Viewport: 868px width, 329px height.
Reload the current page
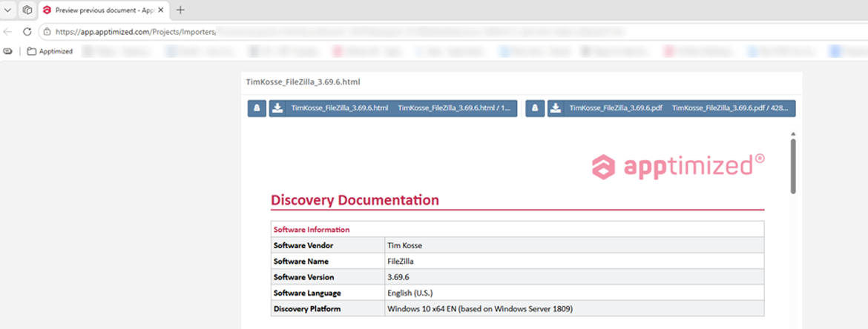(27, 32)
